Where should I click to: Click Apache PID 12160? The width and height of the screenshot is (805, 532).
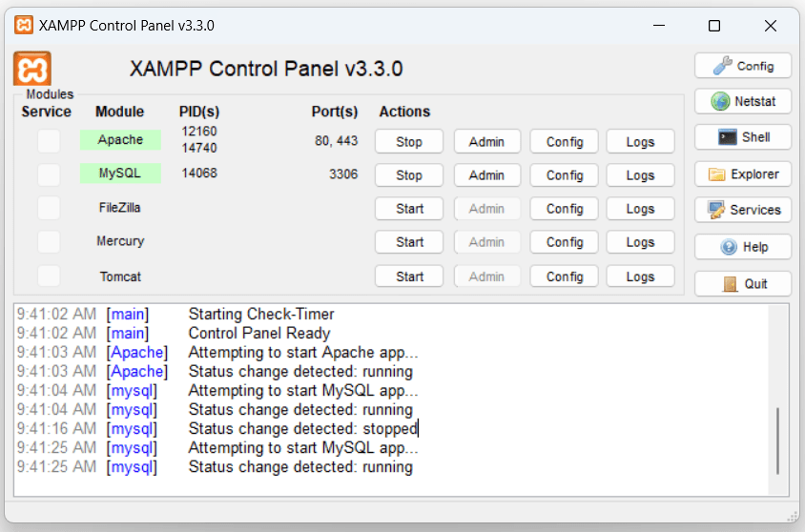coord(199,131)
